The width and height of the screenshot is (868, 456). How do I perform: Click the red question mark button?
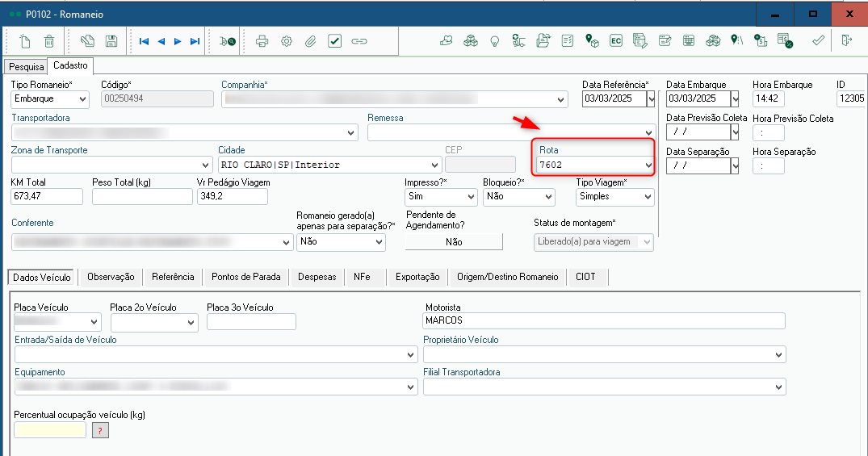100,430
